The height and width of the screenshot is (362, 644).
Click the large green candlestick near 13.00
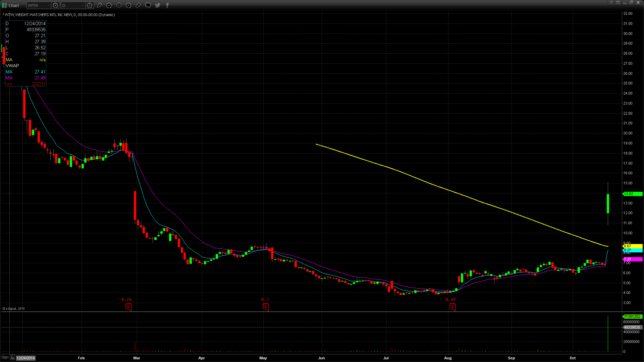tap(608, 203)
